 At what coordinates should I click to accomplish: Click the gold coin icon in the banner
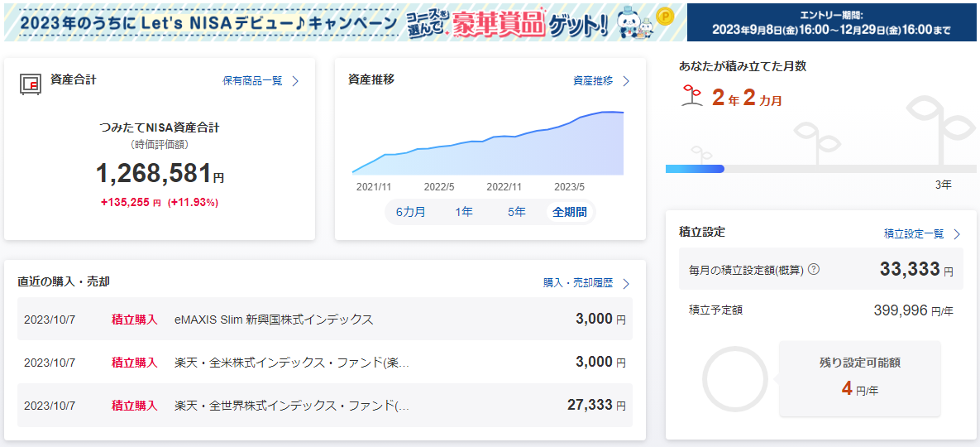point(665,15)
